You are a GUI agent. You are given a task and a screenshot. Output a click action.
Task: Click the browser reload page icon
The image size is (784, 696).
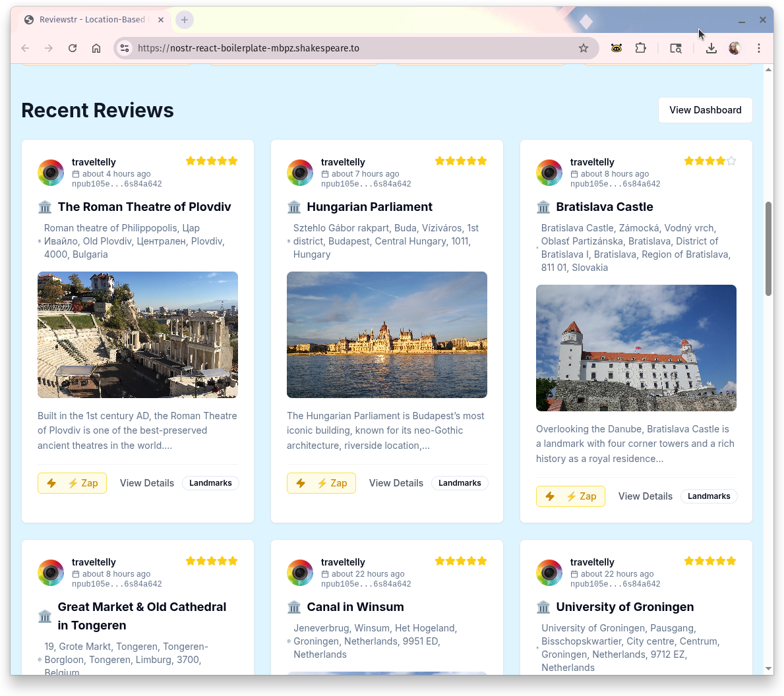click(73, 48)
